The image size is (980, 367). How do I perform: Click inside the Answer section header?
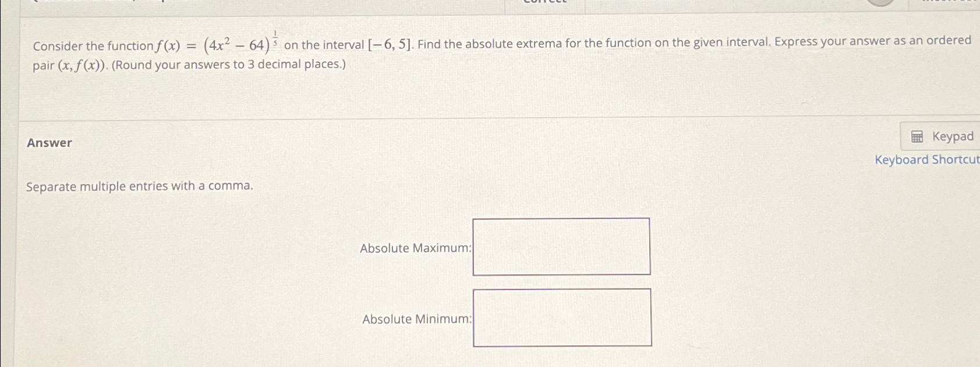48,143
